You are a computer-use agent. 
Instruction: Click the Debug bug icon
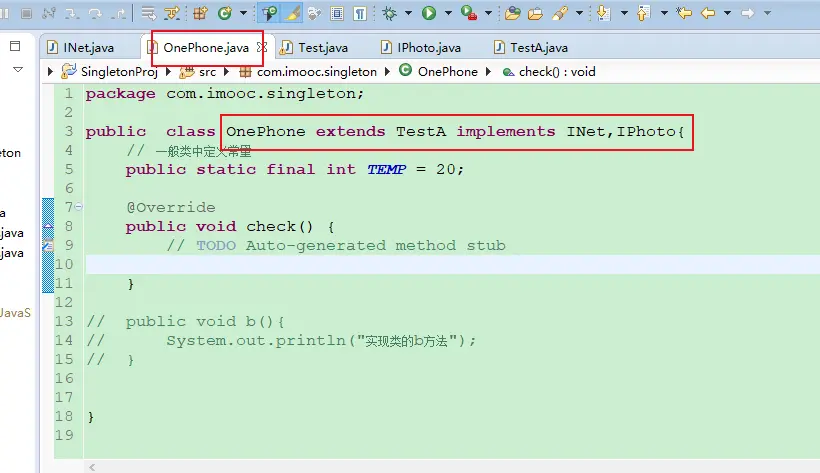pyautogui.click(x=389, y=13)
